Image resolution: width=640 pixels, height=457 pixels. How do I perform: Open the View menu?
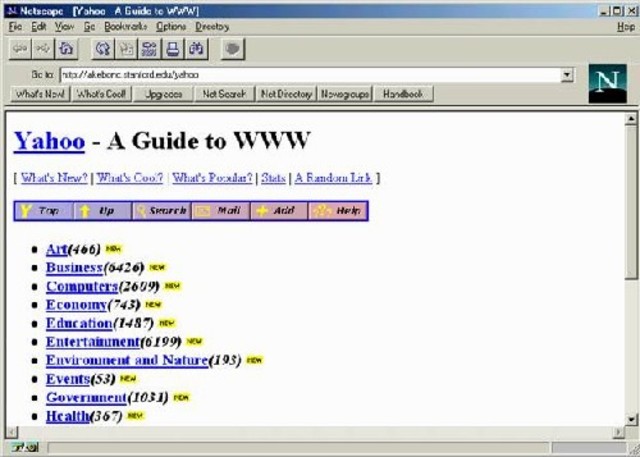64,27
